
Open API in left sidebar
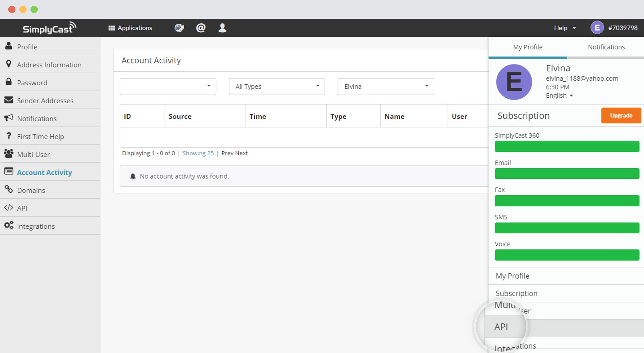tap(50, 207)
